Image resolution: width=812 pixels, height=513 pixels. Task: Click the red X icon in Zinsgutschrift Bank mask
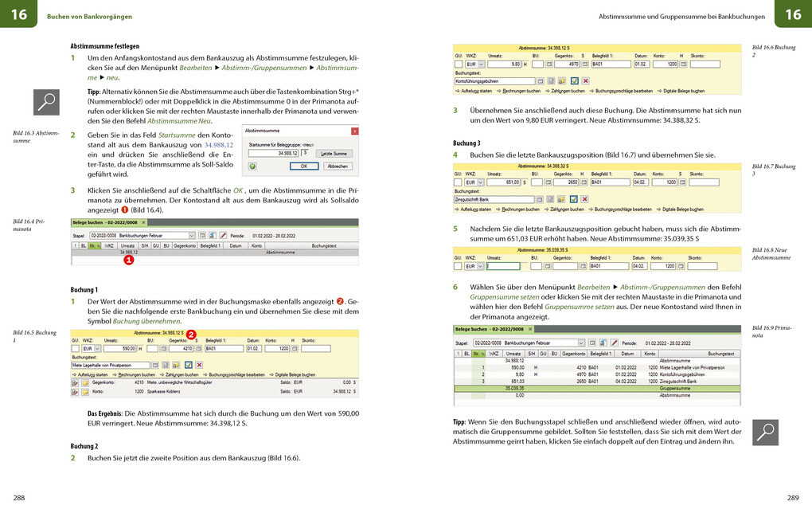[x=584, y=199]
